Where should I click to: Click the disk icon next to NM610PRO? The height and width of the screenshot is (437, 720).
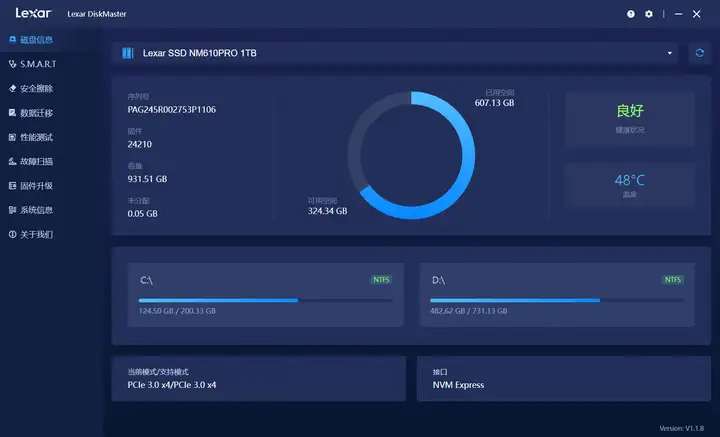(128, 53)
